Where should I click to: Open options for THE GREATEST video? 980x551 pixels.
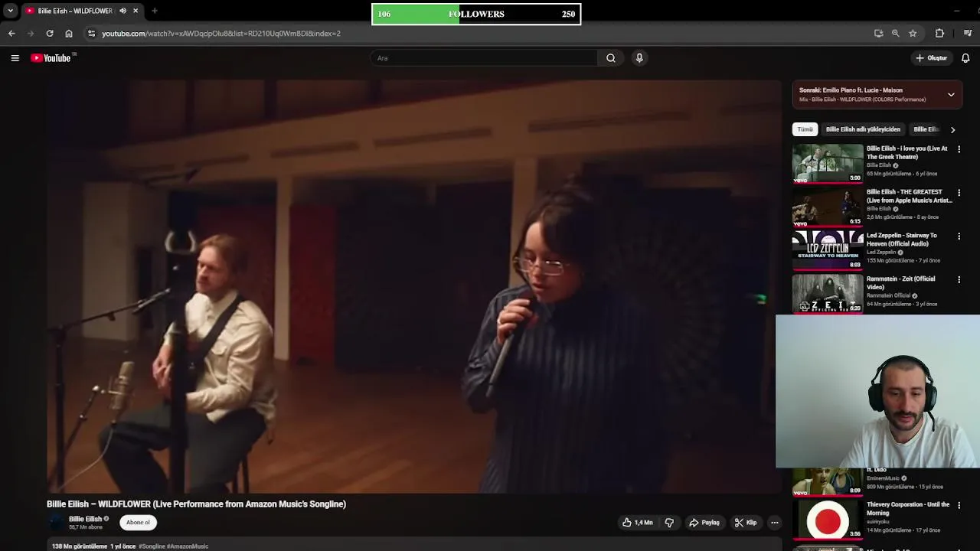[x=959, y=193]
